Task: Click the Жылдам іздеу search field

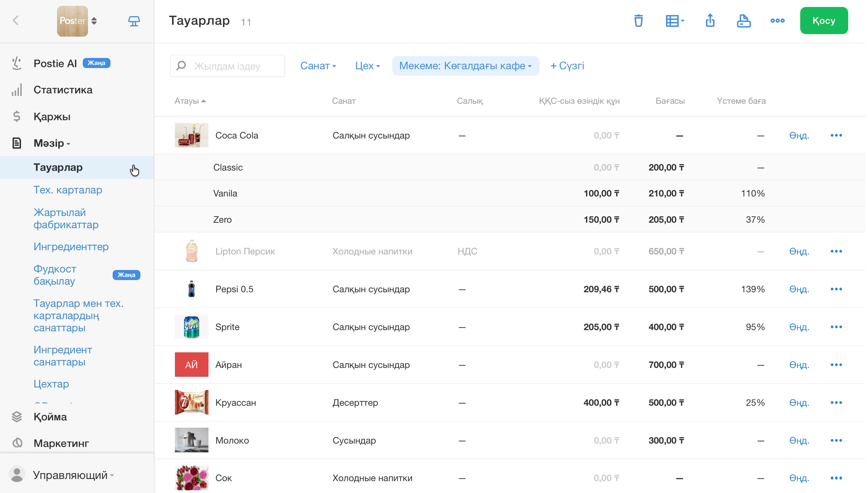Action: click(x=228, y=66)
